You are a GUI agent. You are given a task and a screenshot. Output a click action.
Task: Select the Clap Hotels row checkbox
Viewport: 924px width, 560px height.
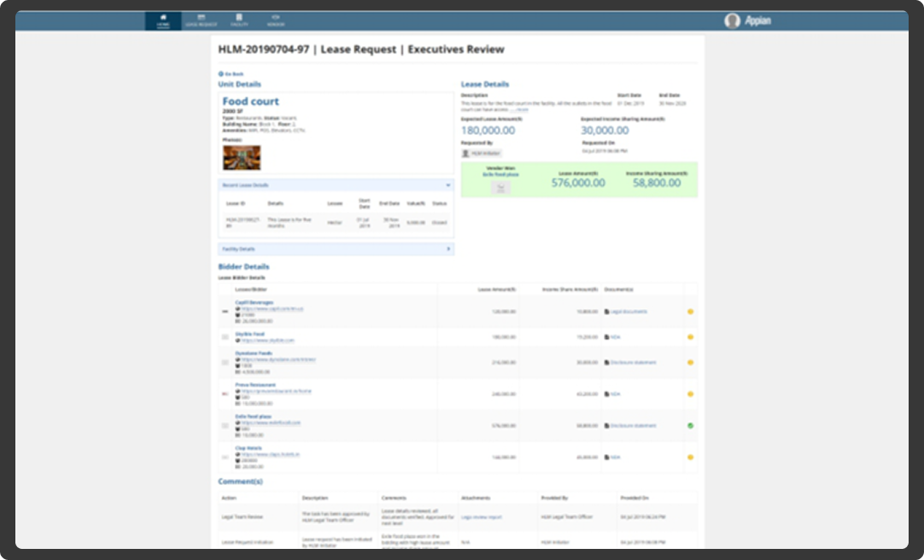point(225,457)
